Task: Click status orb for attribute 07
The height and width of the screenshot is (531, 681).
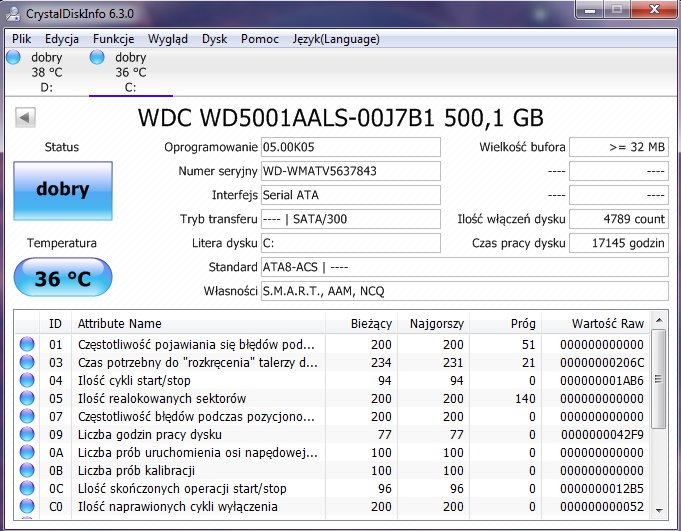Action: (27, 416)
